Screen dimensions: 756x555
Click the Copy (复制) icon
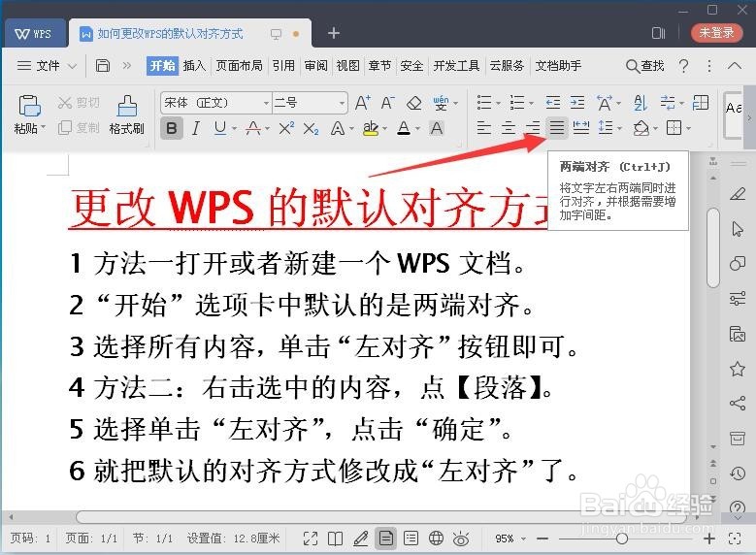click(65, 127)
